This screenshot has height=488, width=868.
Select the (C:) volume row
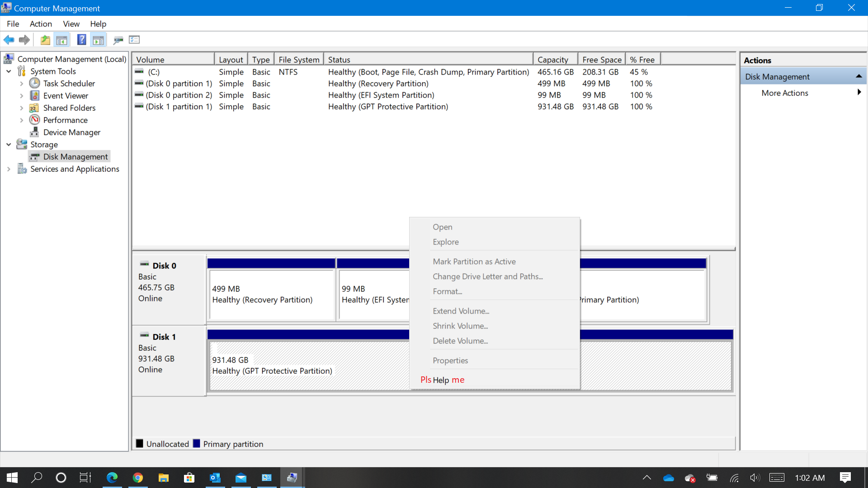pyautogui.click(x=393, y=72)
